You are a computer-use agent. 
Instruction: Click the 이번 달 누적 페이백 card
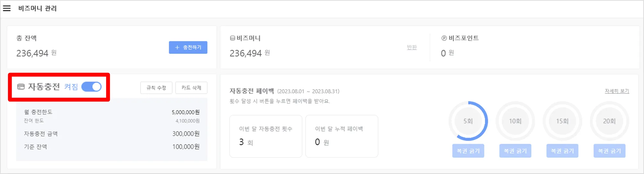[341, 136]
